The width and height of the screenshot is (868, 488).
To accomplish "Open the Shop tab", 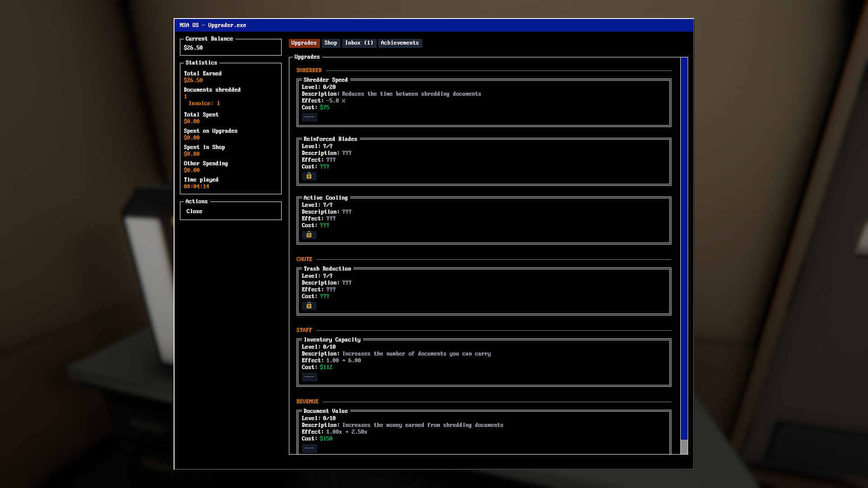I will [330, 43].
